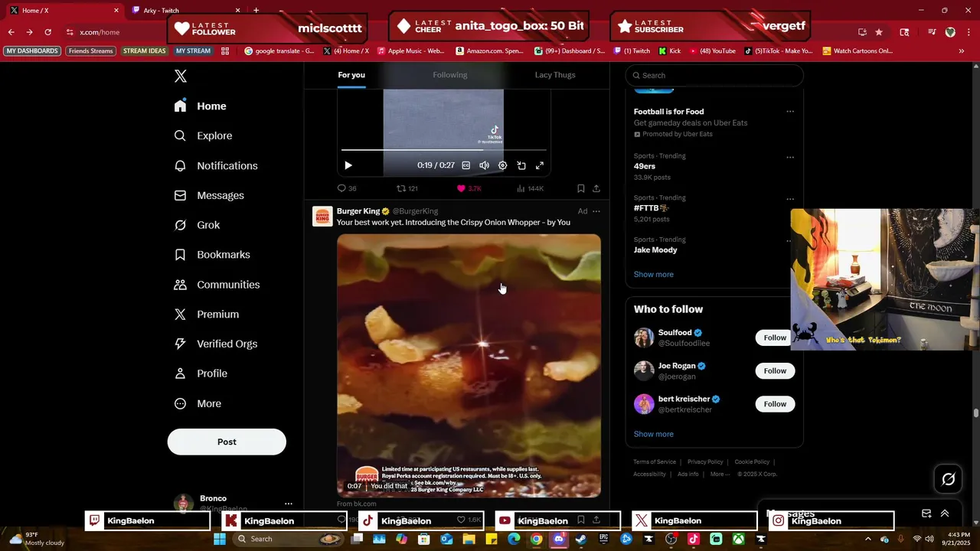Share the top video post
Viewport: 980px width, 551px height.
[596, 188]
